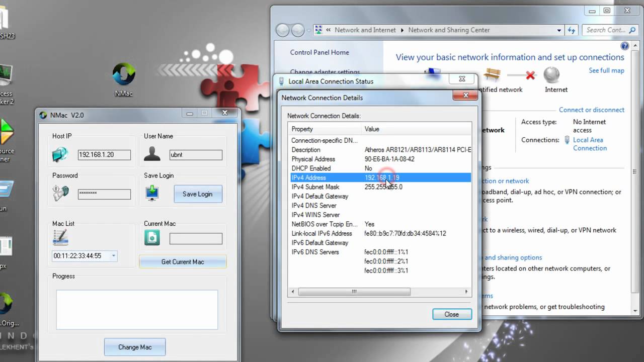This screenshot has width=644, height=362.
Task: Select the IPv4 Subnet Mask row
Action: pyautogui.click(x=380, y=187)
